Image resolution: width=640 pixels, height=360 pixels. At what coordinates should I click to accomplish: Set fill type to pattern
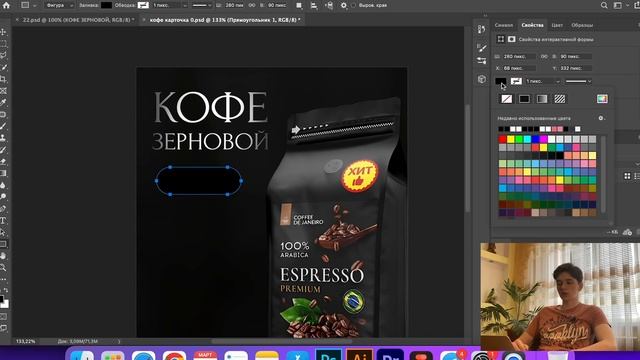[x=560, y=99]
